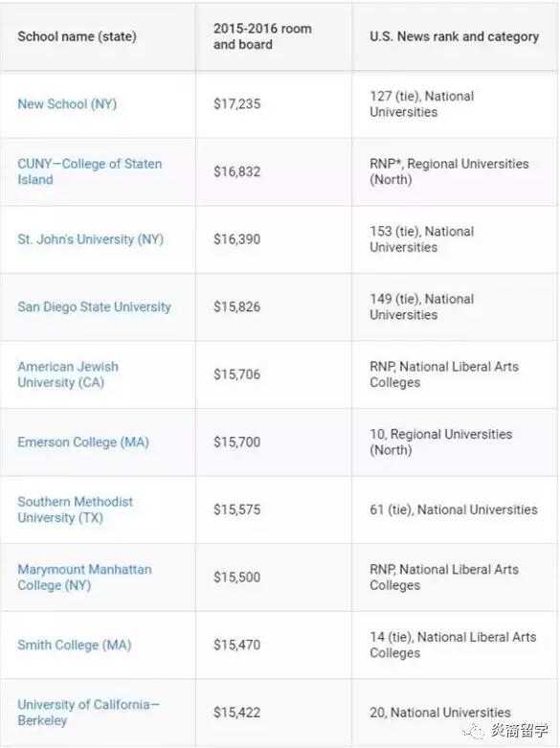Open Marymount Manhattan College (NY) link
The width and height of the screenshot is (560, 748).
pos(84,578)
